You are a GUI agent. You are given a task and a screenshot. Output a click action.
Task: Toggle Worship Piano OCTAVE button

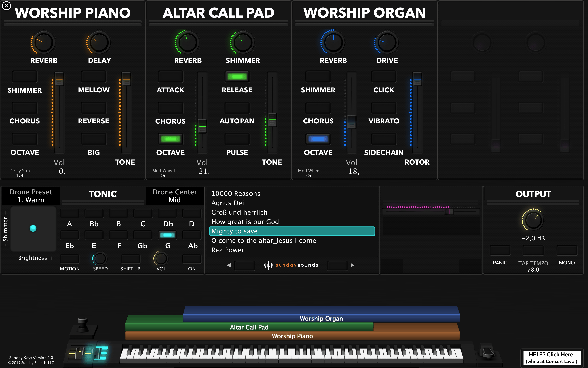point(24,139)
